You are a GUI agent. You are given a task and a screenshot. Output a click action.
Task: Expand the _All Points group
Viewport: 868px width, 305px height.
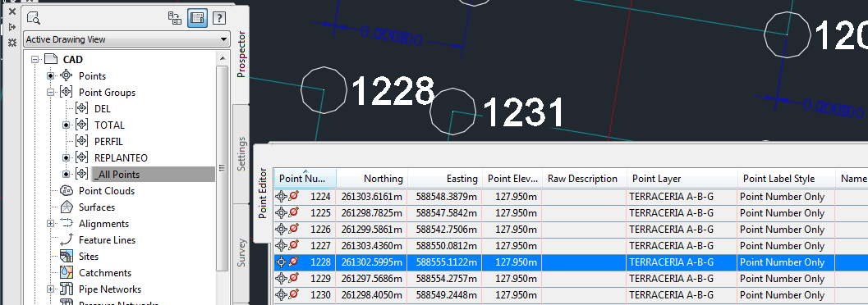click(67, 174)
